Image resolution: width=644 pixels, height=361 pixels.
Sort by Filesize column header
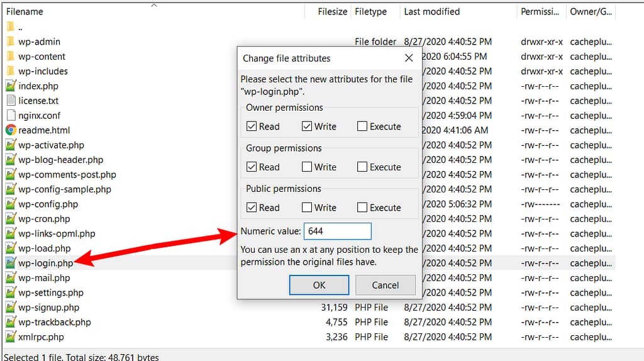332,11
